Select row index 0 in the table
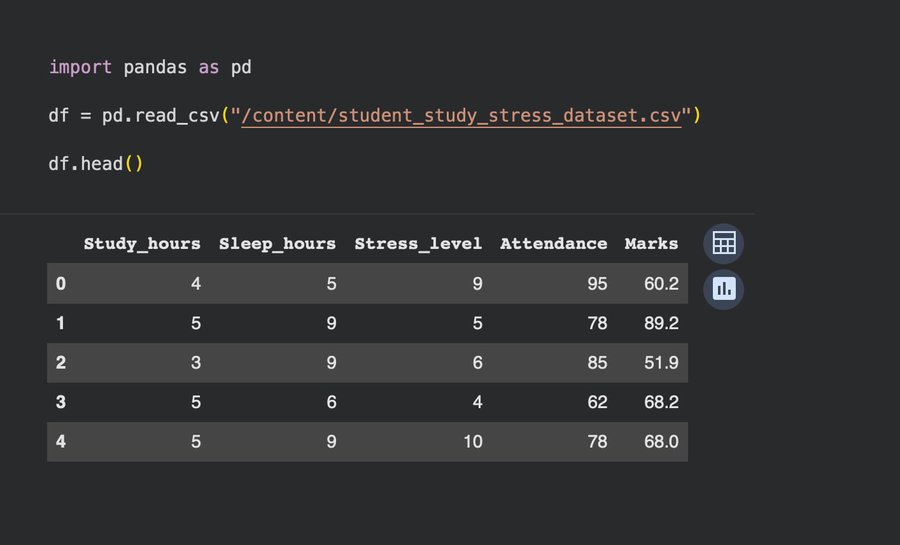This screenshot has height=545, width=900. click(61, 284)
